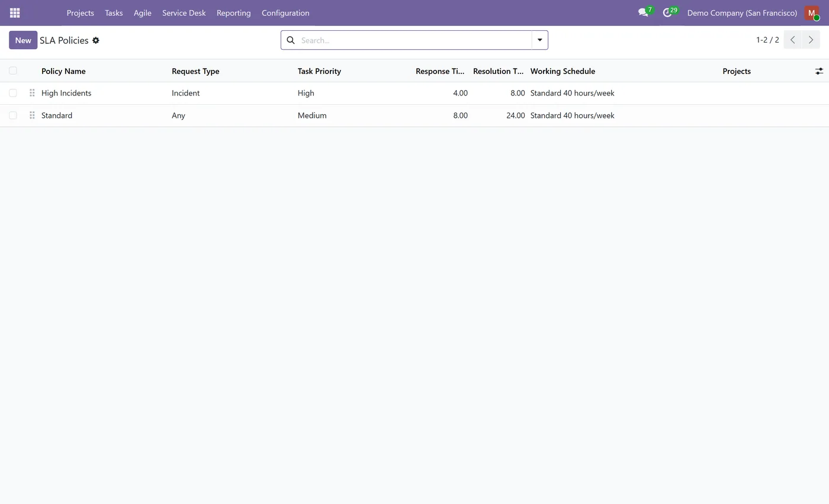Click the Any request type cell
The height and width of the screenshot is (504, 829).
178,115
